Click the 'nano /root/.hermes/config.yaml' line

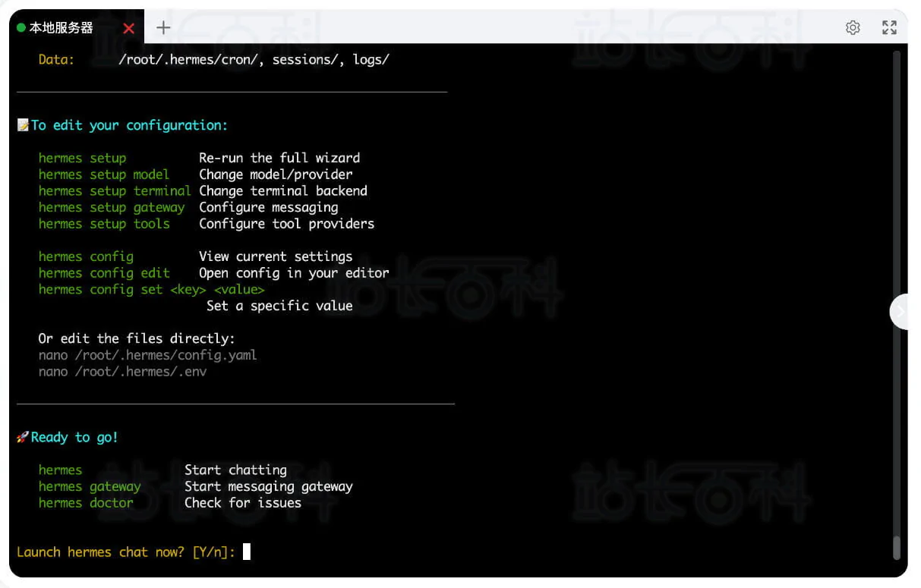[x=147, y=355]
